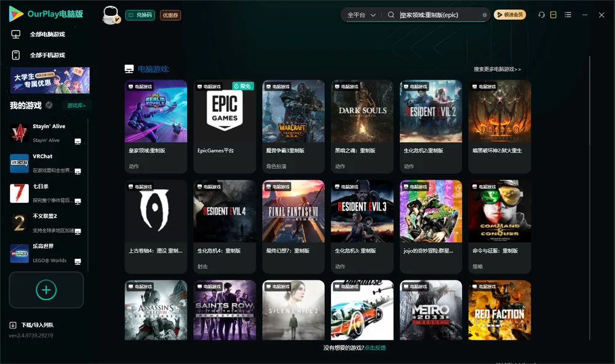
Task: Click PC icon beside 不义联盟2 entry
Action: point(77,231)
